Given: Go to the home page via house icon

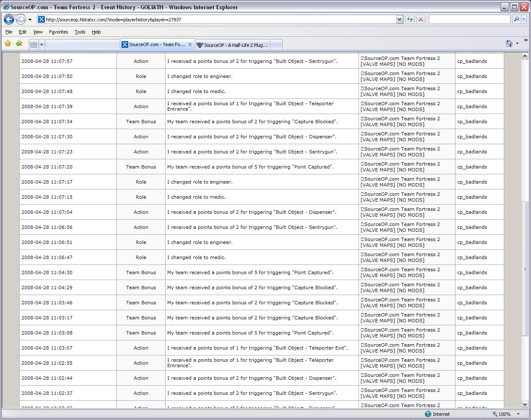Looking at the screenshot, I should [509, 44].
